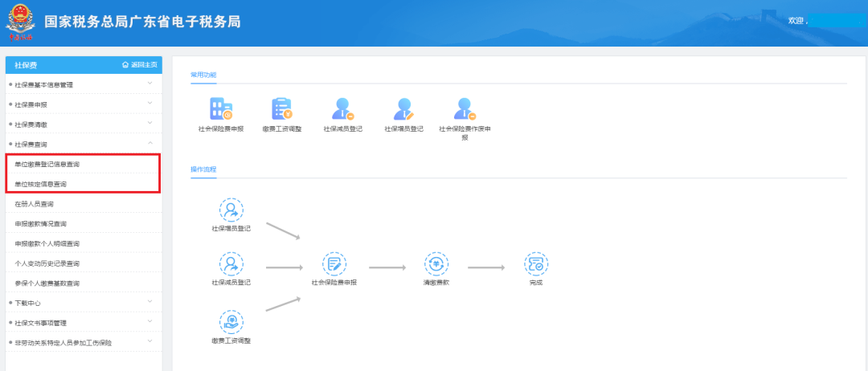868x371 pixels.
Task: Open 在册人员查询 submenu item
Action: pyautogui.click(x=84, y=204)
